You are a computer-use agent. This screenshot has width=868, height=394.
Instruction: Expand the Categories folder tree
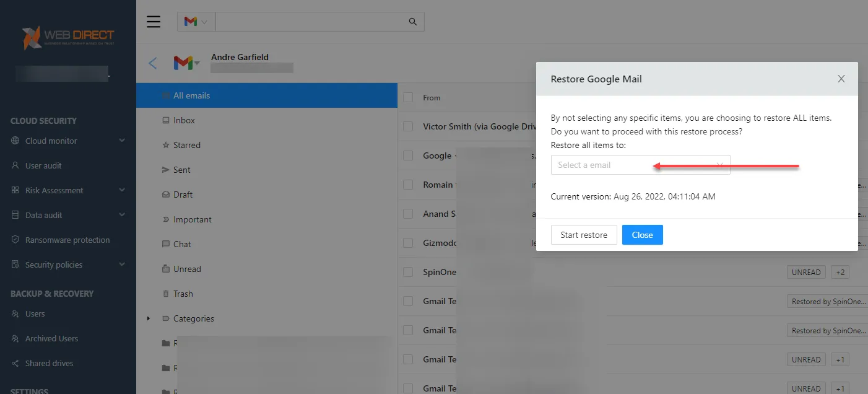[x=149, y=318]
